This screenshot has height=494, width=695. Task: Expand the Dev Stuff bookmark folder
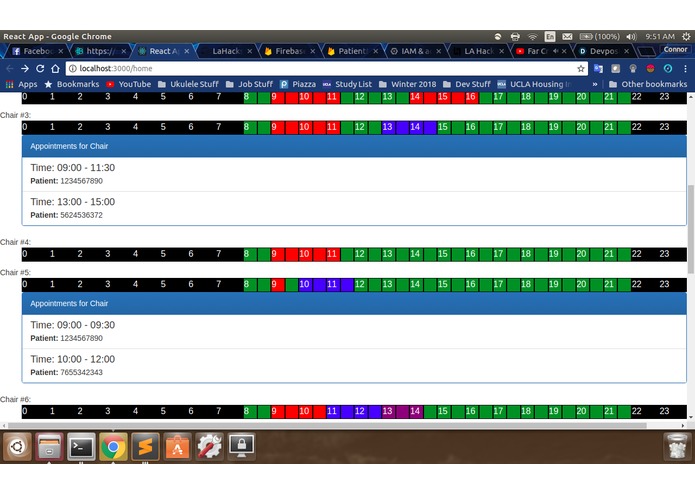pos(467,84)
